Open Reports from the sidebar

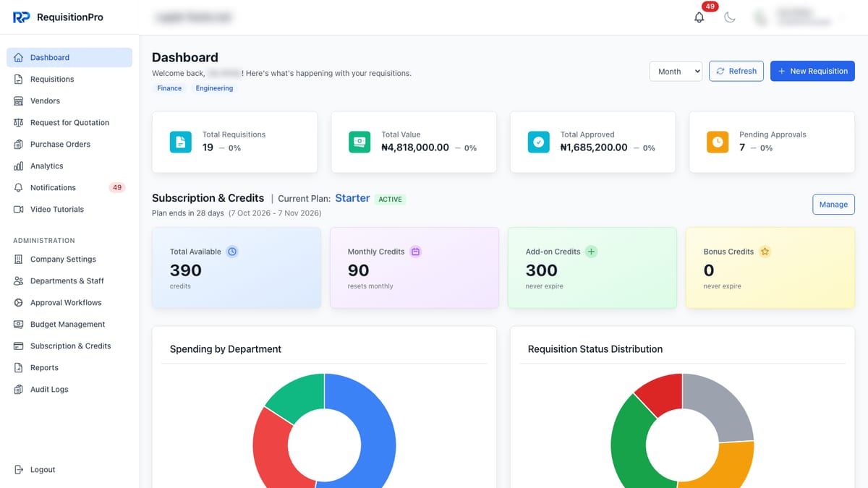[x=69, y=368]
